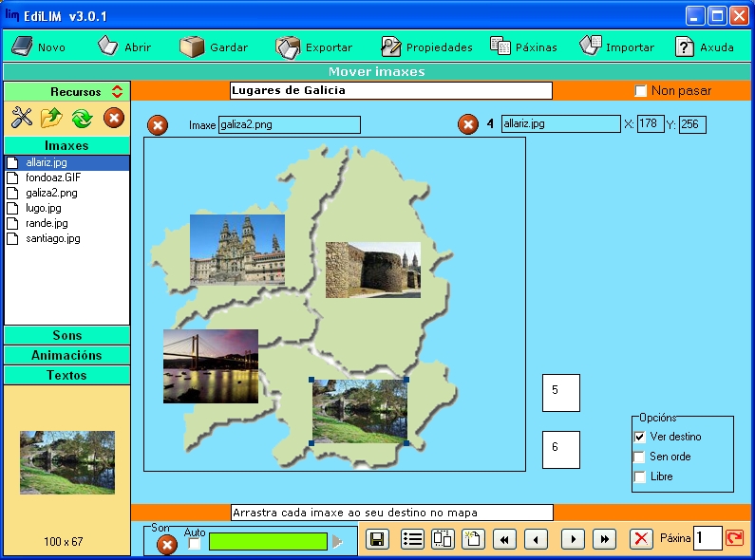Click the wrench and screwdriver tools icon
The image size is (755, 560).
coord(22,118)
